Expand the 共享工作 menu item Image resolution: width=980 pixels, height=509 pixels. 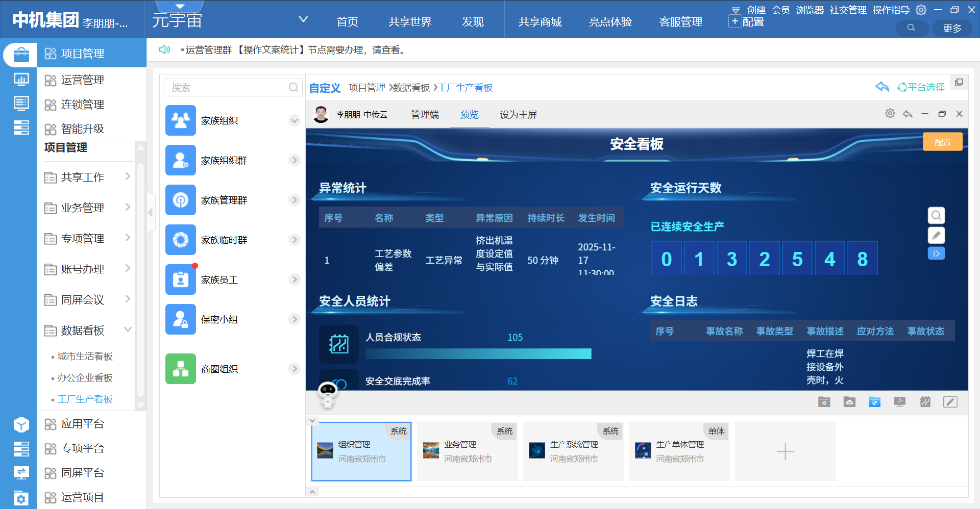pyautogui.click(x=128, y=177)
